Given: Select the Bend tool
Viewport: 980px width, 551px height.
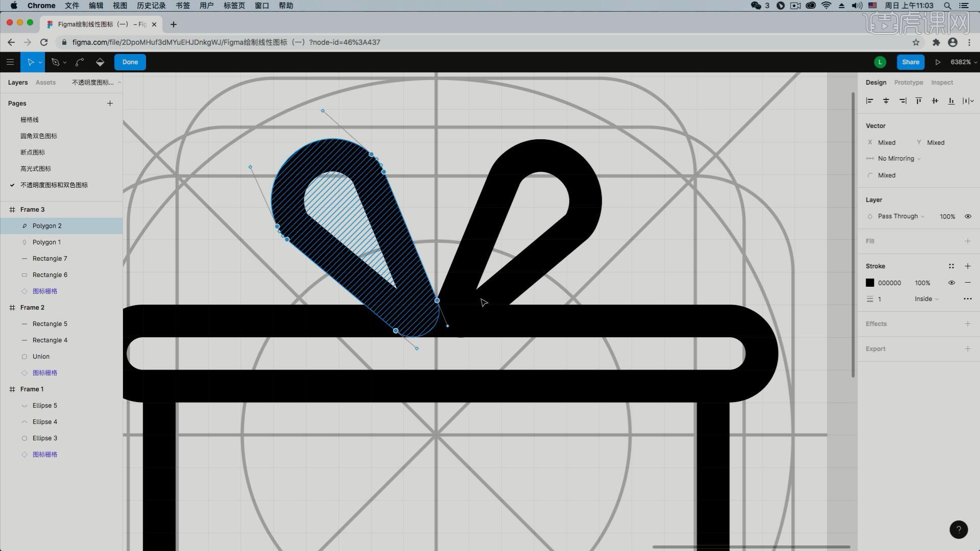Looking at the screenshot, I should click(80, 62).
